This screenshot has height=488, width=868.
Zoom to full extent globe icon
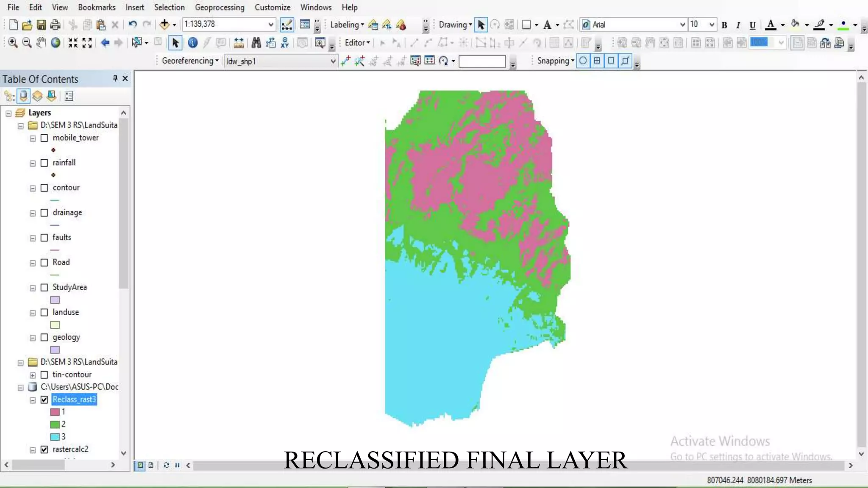tap(56, 43)
